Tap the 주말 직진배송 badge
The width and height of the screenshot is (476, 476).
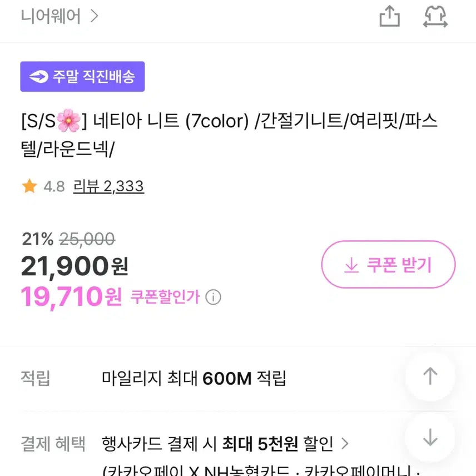pos(82,77)
